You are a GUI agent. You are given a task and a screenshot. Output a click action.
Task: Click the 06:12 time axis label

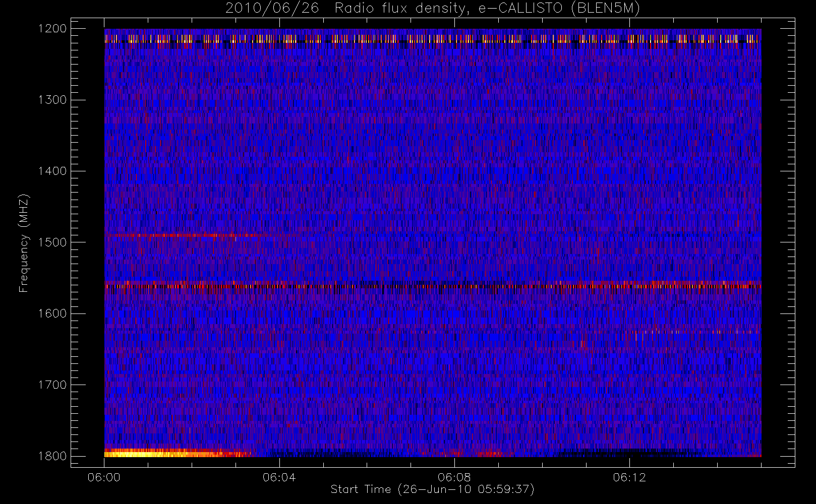click(629, 477)
